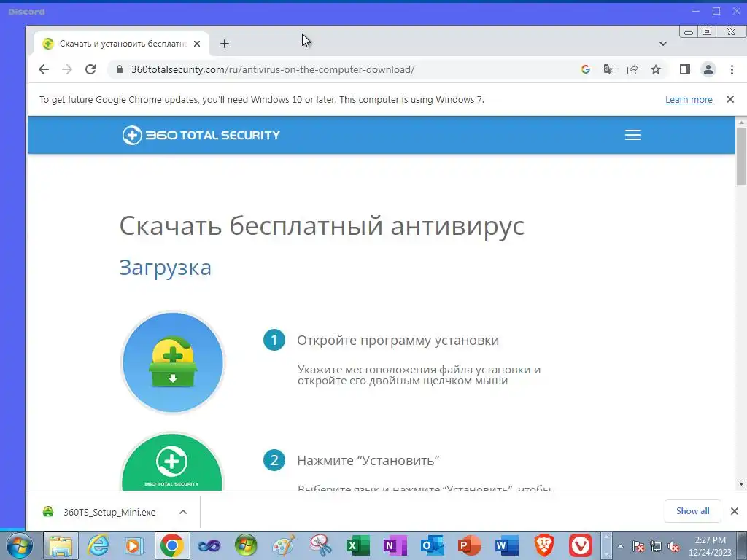Open the Windows flag orb taskbar icon
The image size is (747, 560).
coord(246,545)
